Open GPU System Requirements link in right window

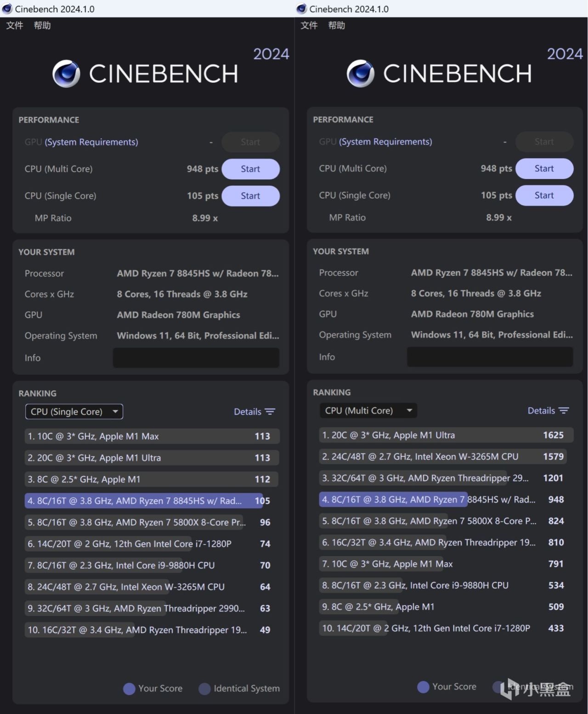click(385, 141)
